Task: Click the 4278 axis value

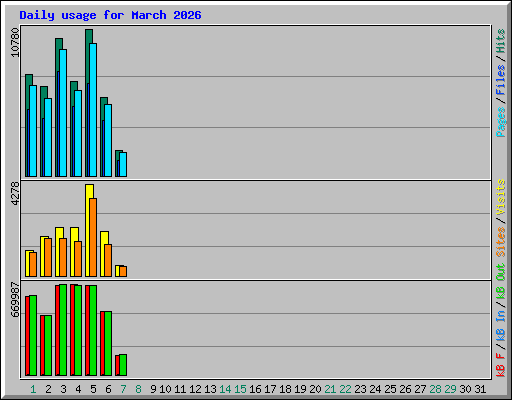Action: tap(15, 193)
